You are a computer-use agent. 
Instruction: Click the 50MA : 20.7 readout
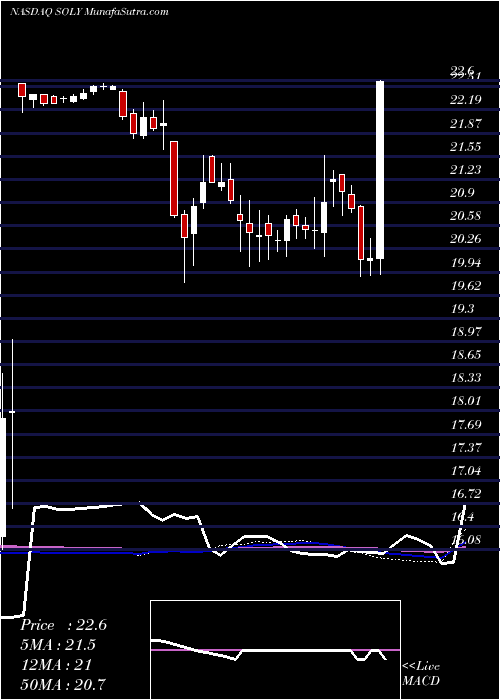[63, 684]
